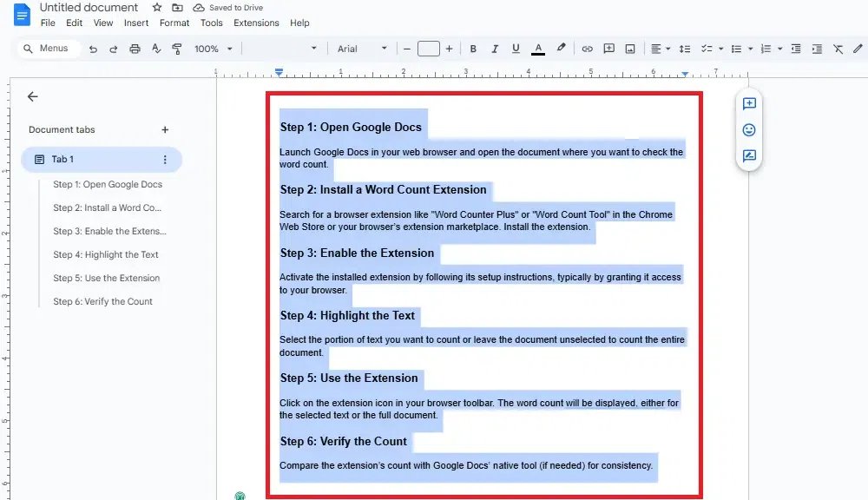Jump to Step 4: Highlight the Text outline
This screenshot has width=868, height=500.
point(106,254)
